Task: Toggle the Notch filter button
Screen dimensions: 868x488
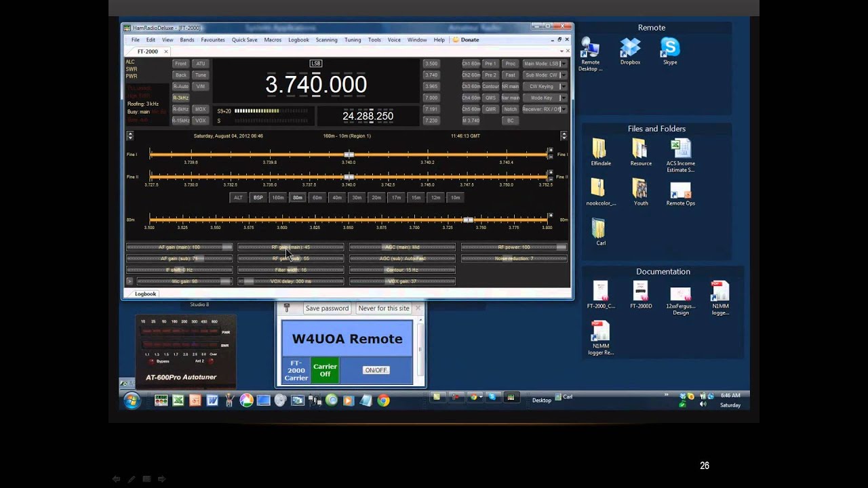Action: coord(510,109)
